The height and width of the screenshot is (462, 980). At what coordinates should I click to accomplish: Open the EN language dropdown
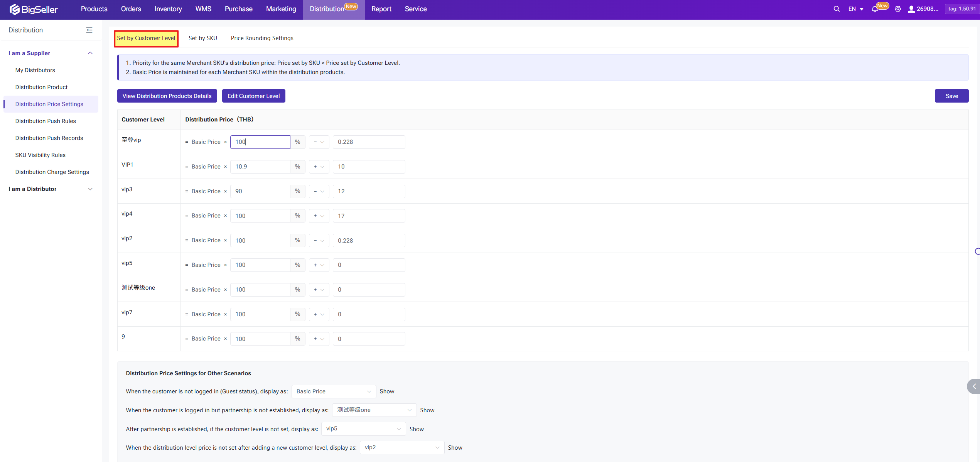coord(855,9)
